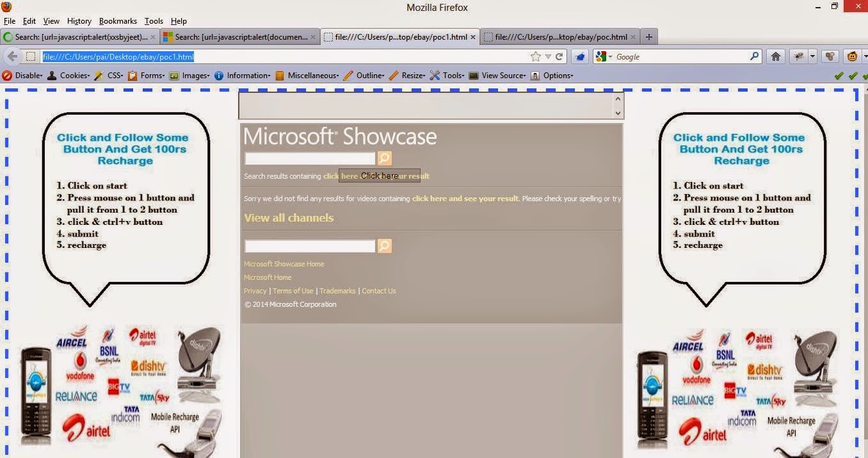Click the 'Click here' overlay button
868x458 pixels.
380,176
